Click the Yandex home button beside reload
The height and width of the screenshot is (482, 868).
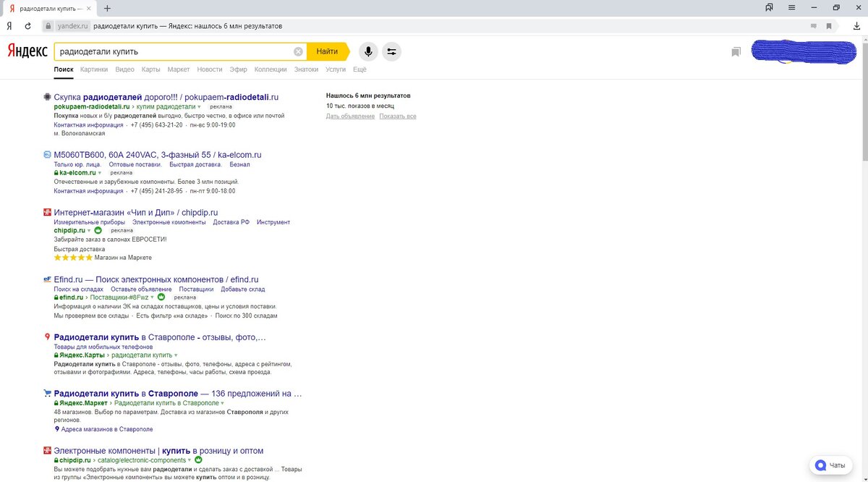pyautogui.click(x=9, y=25)
